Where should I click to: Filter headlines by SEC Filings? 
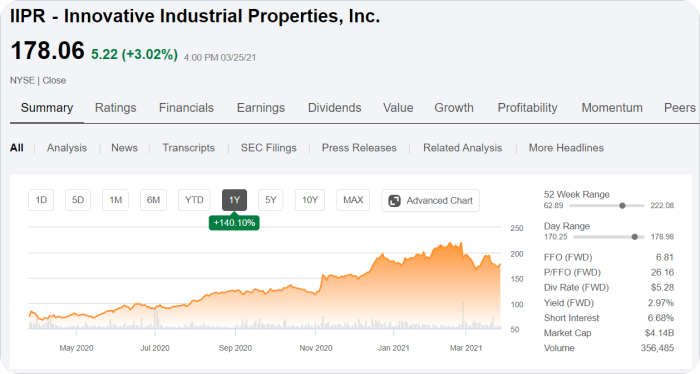[269, 148]
